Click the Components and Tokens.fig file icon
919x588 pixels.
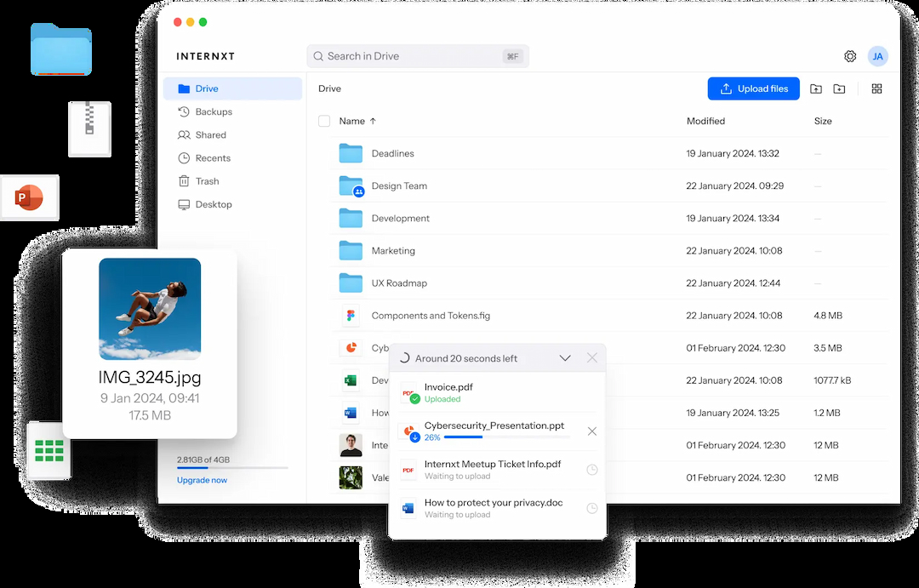pos(351,316)
